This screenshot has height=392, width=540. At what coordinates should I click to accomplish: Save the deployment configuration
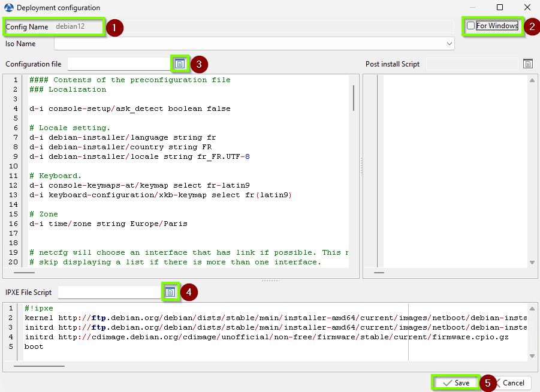455,382
